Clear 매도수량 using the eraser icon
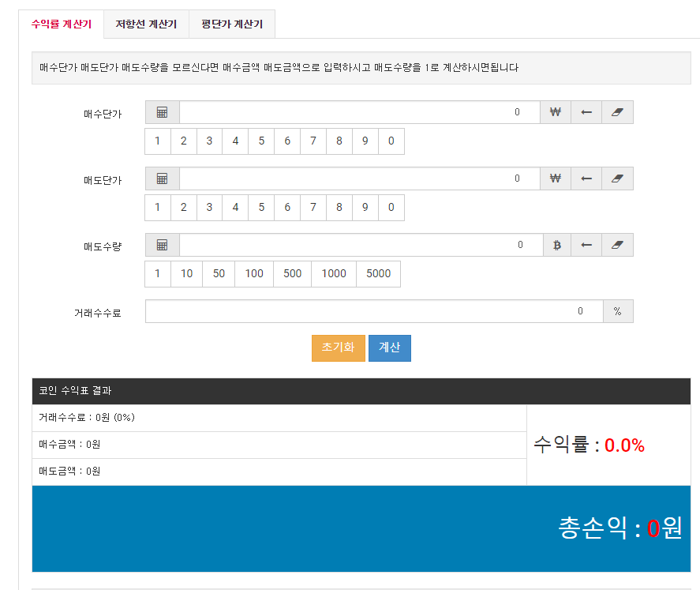This screenshot has width=700, height=590. click(617, 245)
